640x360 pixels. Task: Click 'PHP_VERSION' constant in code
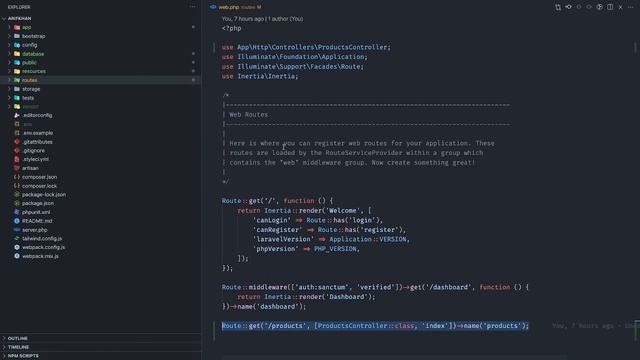(335, 249)
